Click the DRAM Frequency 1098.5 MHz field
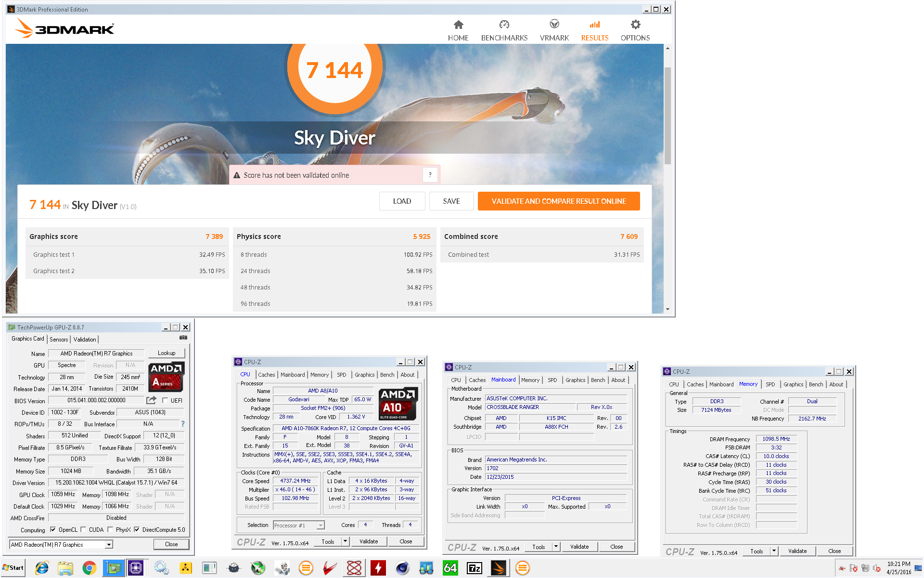924x578 pixels. coord(776,439)
